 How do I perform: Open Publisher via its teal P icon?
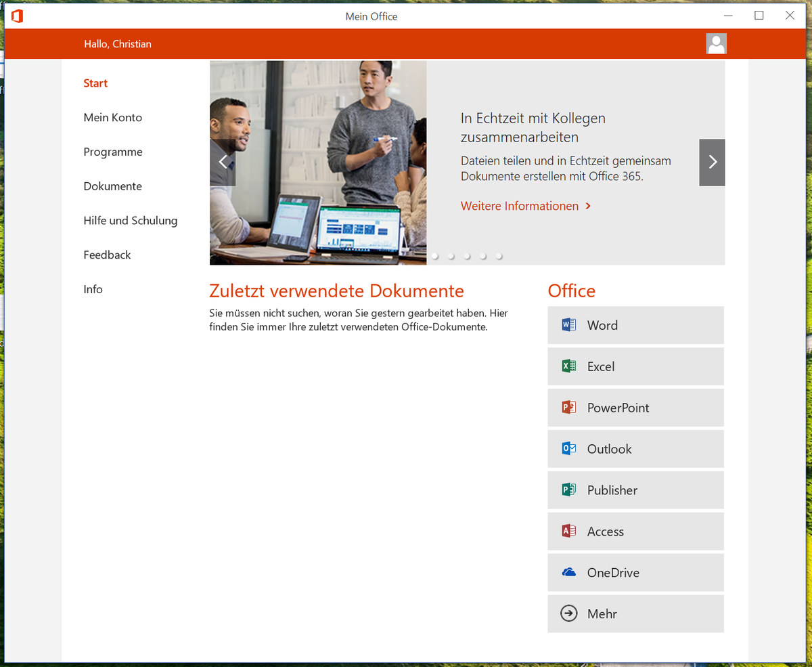[x=569, y=490]
